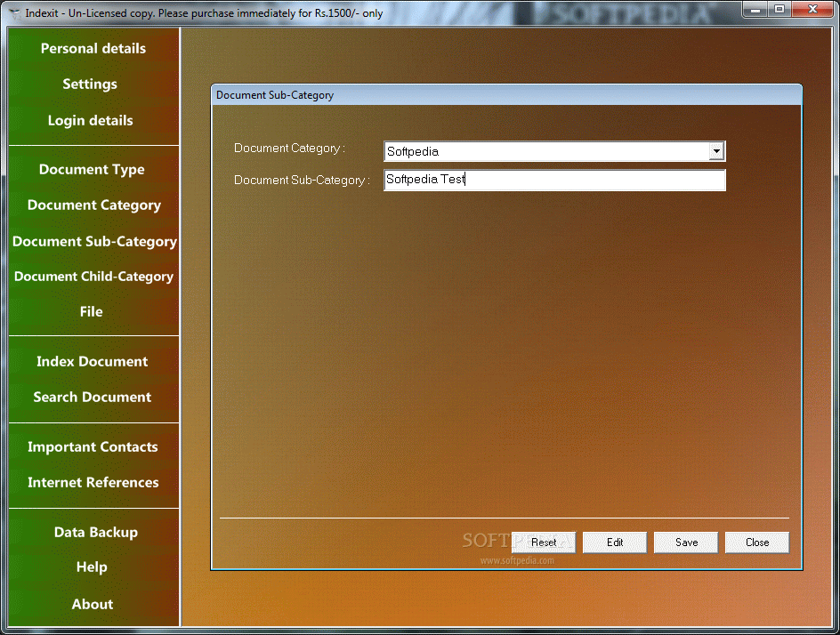
Task: Open Settings from the sidebar
Action: point(90,84)
